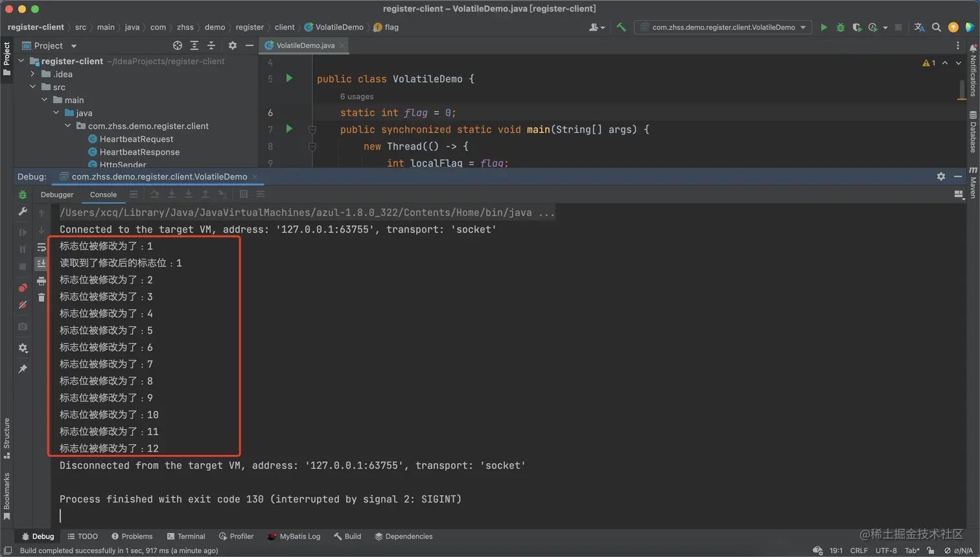Select the VolatileDemo debug session tab

[x=159, y=176]
